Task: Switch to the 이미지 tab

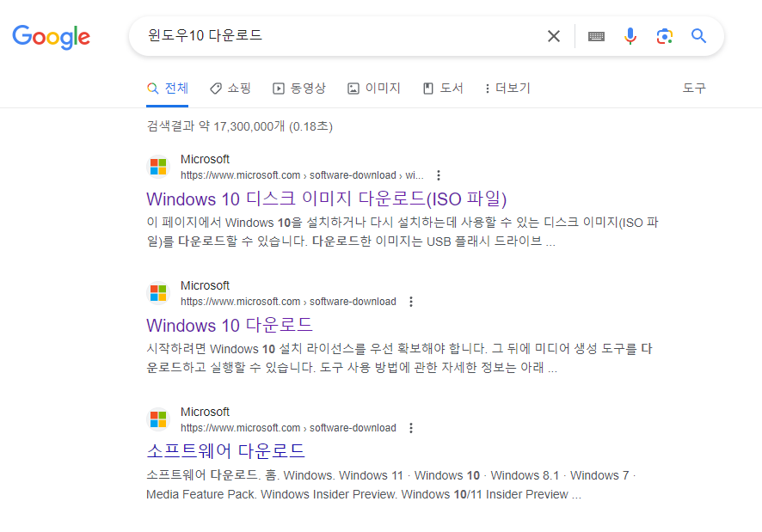Action: pos(374,89)
